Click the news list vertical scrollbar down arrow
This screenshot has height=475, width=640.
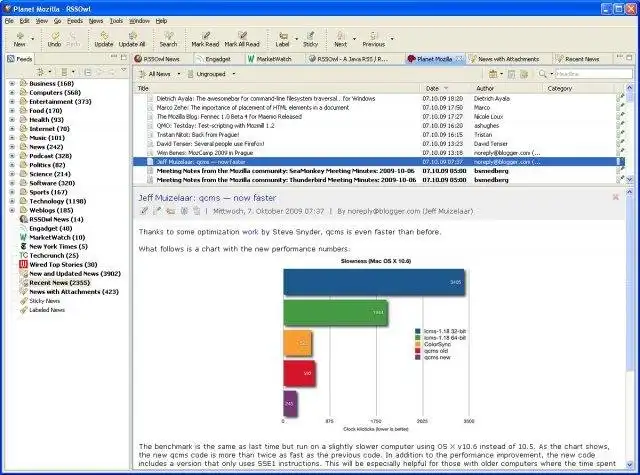[629, 179]
